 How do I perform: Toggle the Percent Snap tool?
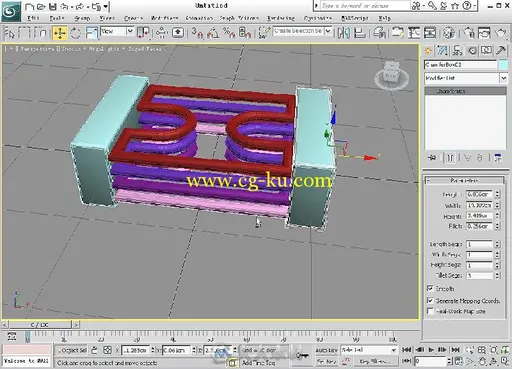(229, 33)
